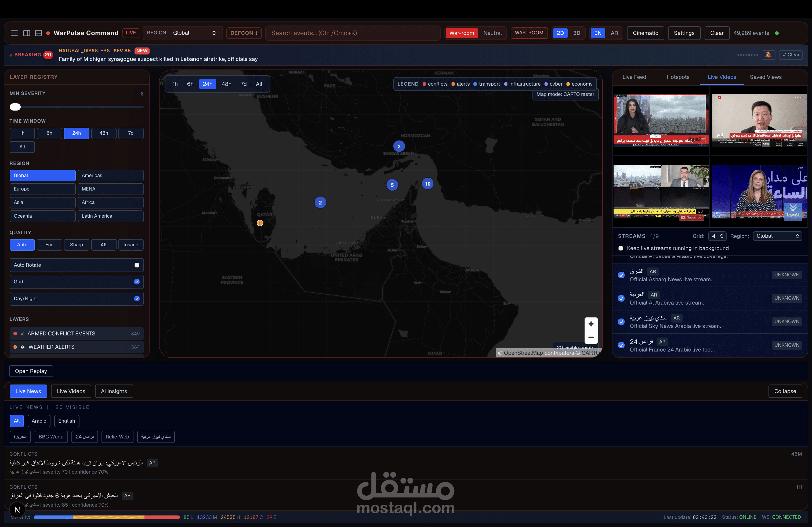The image size is (812, 527).
Task: Zoom in on the map
Action: 591,324
